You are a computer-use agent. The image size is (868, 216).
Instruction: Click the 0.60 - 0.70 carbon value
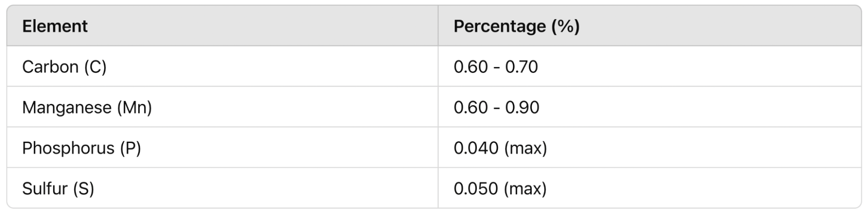click(495, 67)
